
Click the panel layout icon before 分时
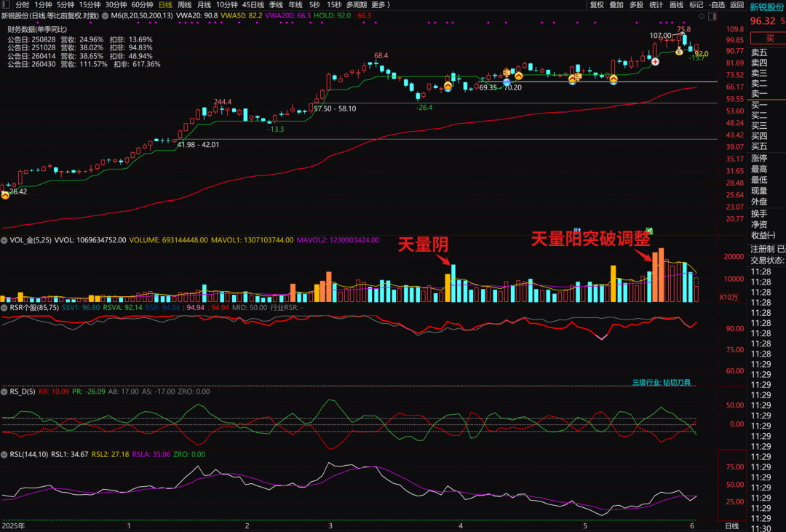pyautogui.click(x=6, y=4)
